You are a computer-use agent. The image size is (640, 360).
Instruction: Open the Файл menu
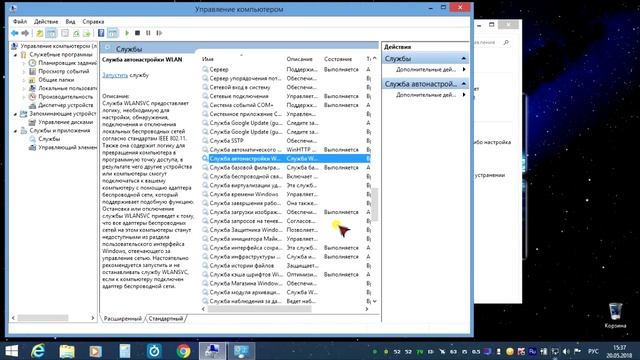pyautogui.click(x=20, y=22)
